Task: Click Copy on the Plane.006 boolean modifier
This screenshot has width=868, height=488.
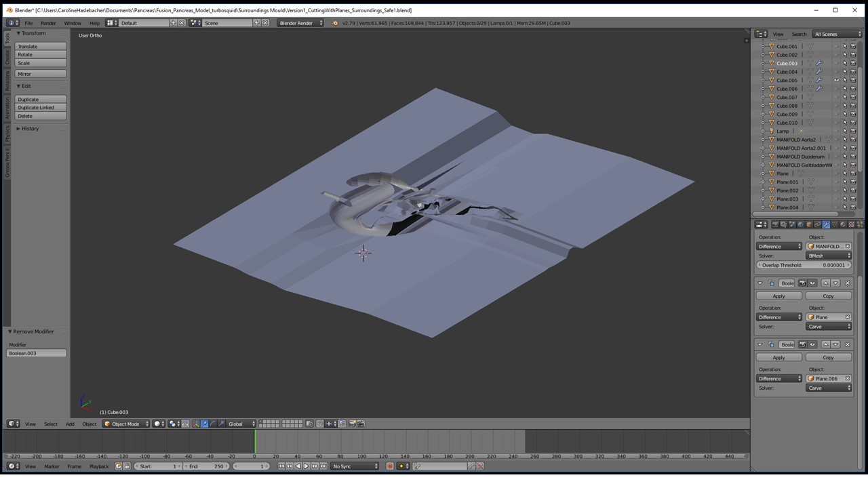Action: point(828,357)
